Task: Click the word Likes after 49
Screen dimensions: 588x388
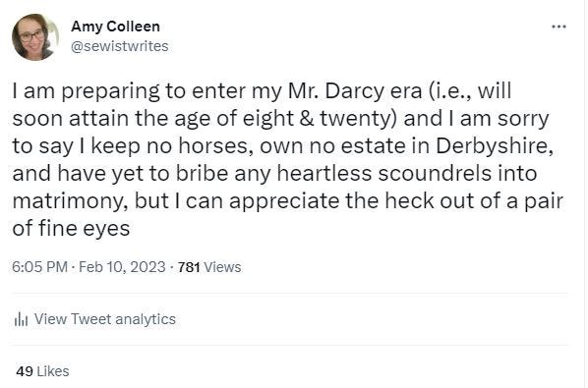Action: (x=53, y=371)
